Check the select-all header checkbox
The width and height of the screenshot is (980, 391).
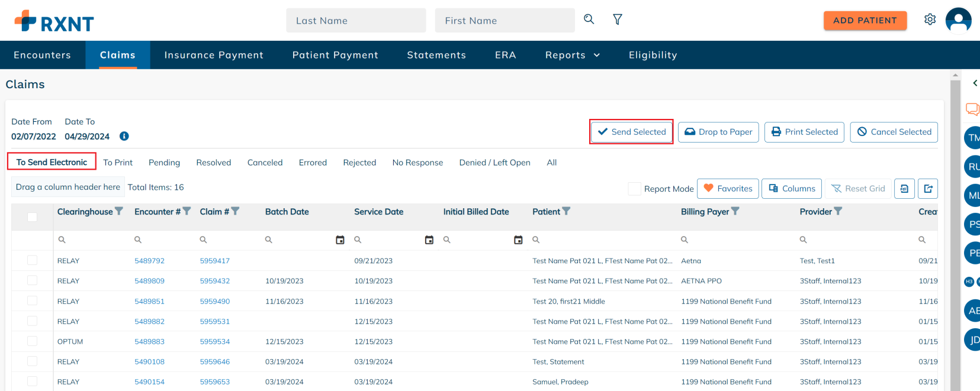point(33,217)
